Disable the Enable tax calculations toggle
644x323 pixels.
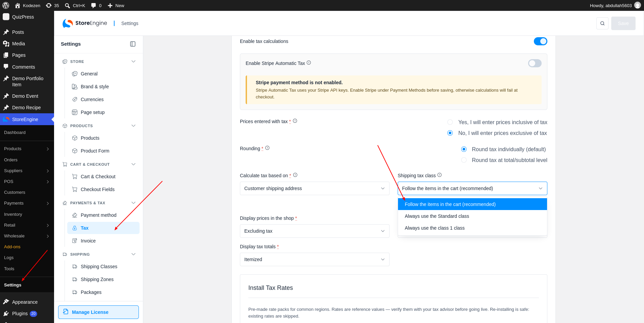541,41
